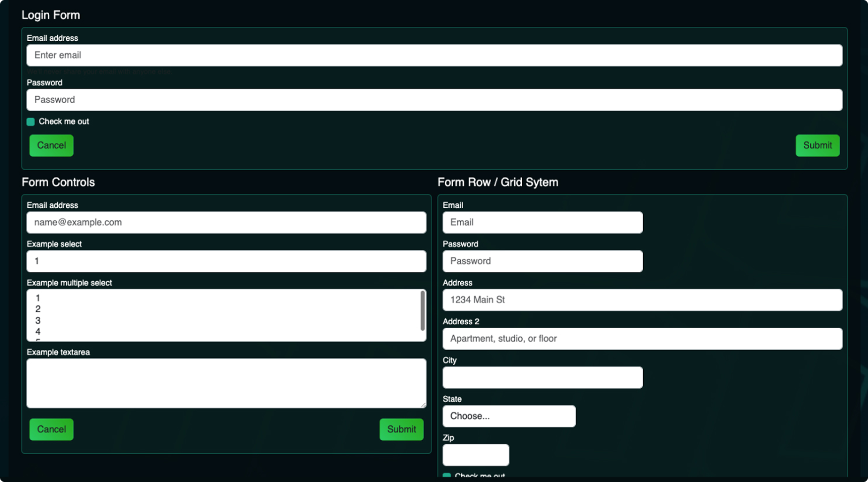Click the Password field in Form Row
This screenshot has height=482, width=868.
coord(542,261)
